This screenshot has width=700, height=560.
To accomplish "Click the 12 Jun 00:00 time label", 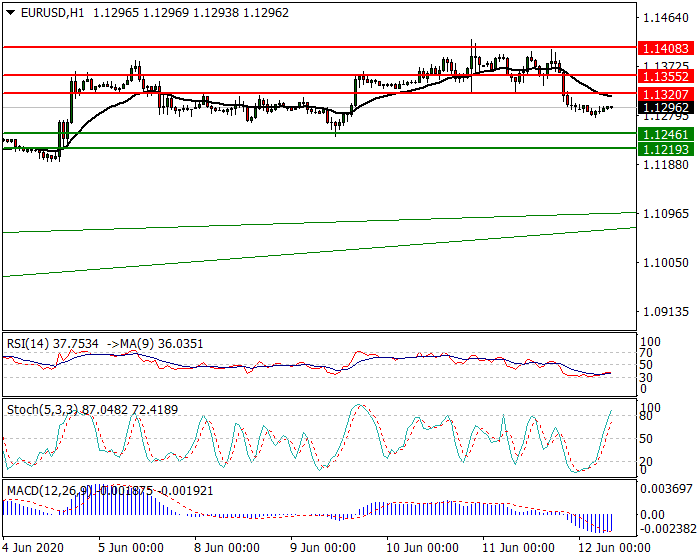I will click(614, 547).
